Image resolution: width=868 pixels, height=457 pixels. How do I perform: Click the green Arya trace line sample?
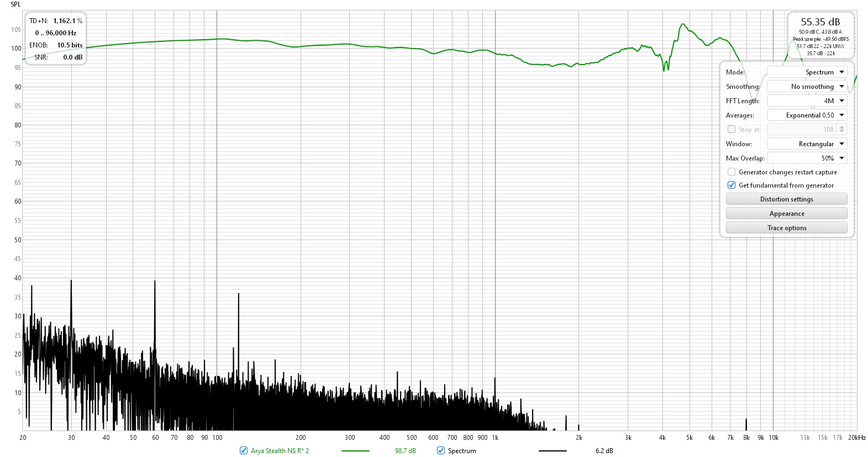coord(355,451)
